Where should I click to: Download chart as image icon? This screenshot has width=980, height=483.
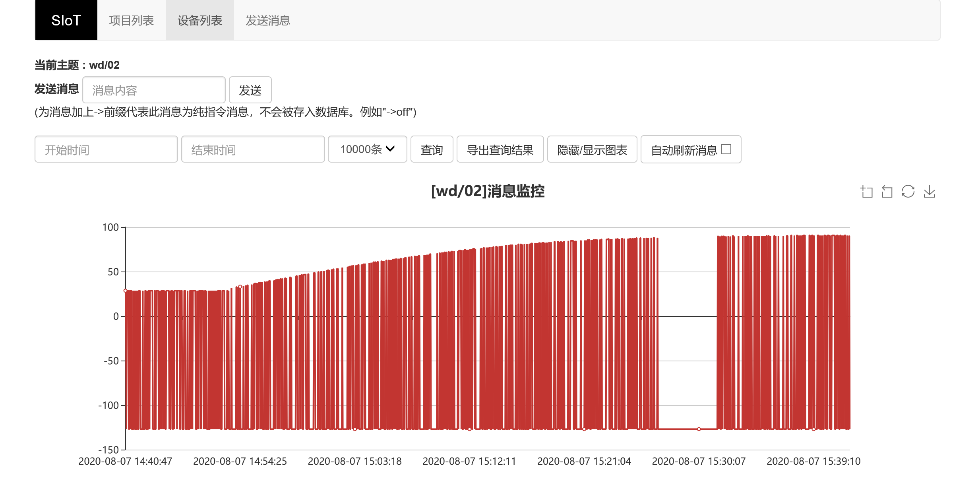coord(929,192)
